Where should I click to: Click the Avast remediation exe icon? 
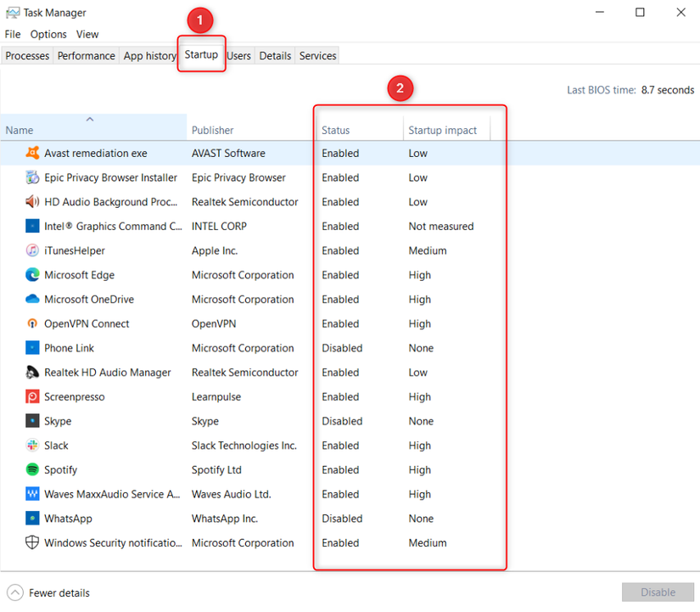[32, 153]
